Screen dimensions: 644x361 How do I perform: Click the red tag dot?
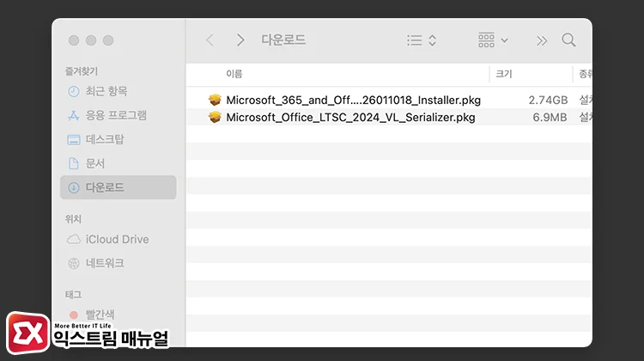[74, 315]
